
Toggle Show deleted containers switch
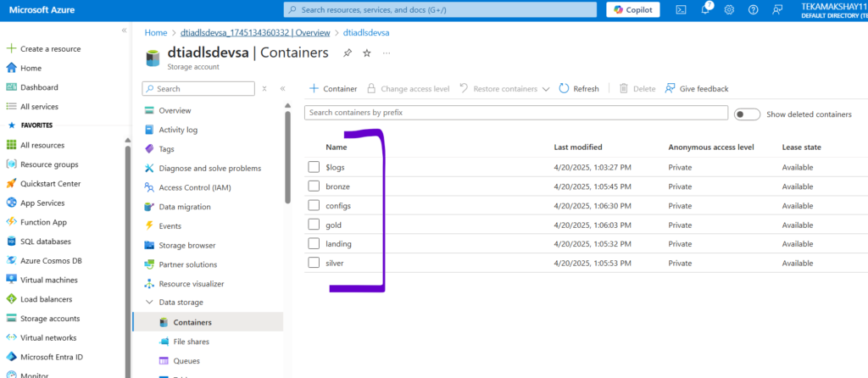(x=747, y=114)
